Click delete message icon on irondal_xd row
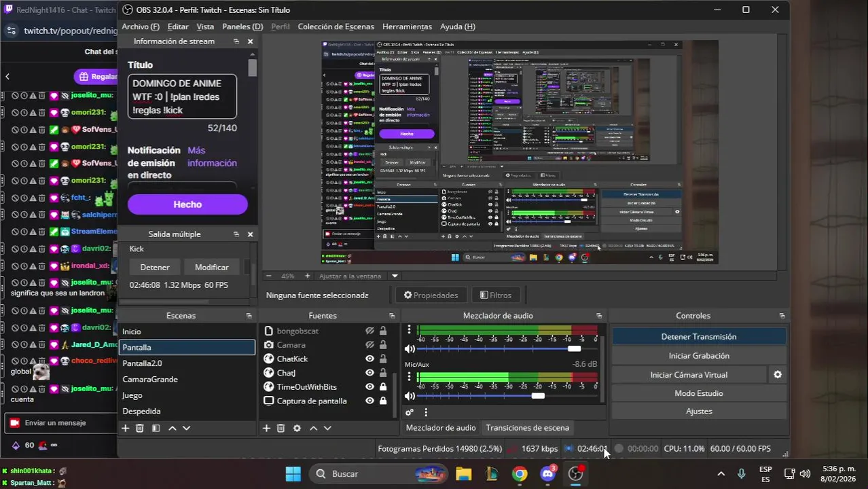The image size is (868, 489). pyautogui.click(x=41, y=266)
